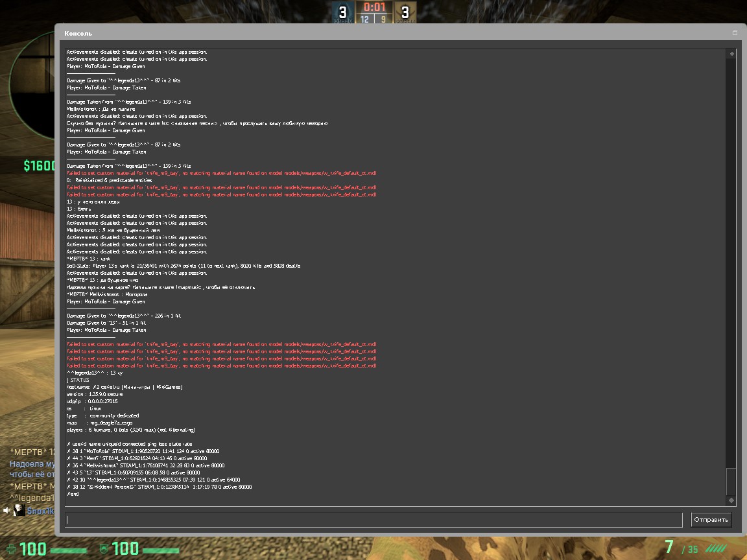Click the armor shield icon in HUD

103,550
